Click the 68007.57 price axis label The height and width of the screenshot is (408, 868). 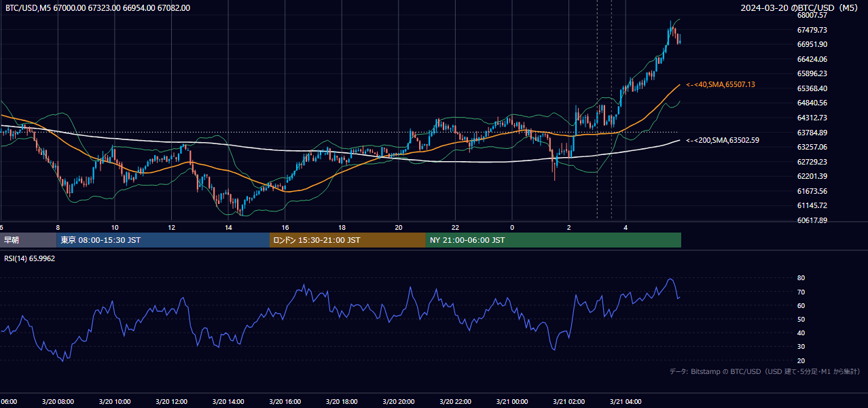pos(812,15)
